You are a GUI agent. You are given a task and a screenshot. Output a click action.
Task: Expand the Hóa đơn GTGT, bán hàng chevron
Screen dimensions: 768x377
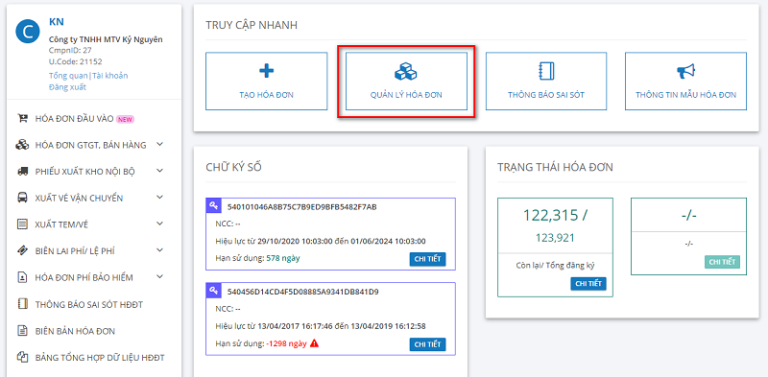[x=159, y=144]
